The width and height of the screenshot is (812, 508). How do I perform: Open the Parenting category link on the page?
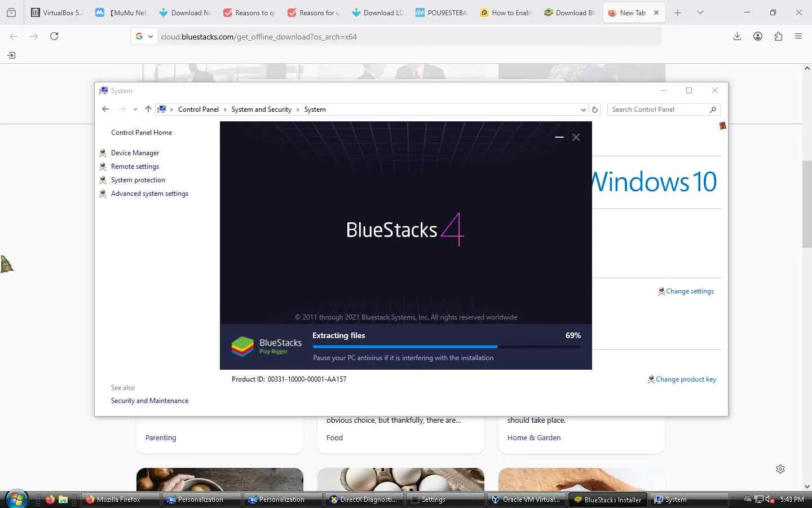[x=161, y=437]
